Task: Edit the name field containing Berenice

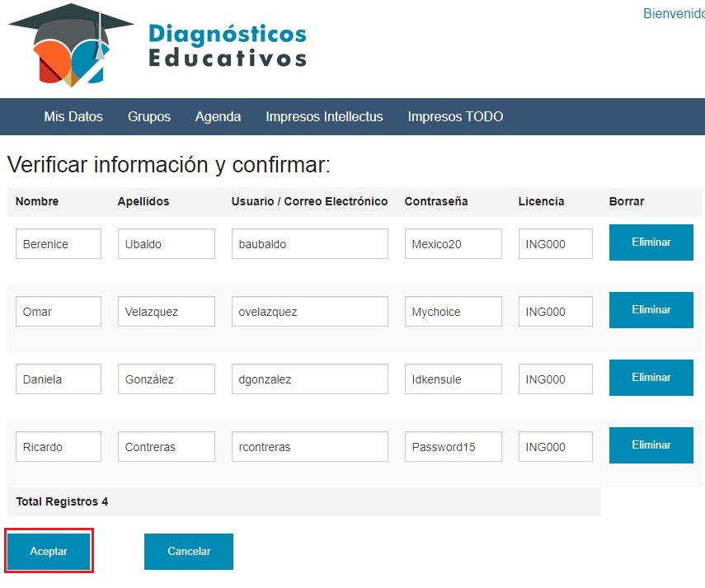Action: (x=59, y=243)
